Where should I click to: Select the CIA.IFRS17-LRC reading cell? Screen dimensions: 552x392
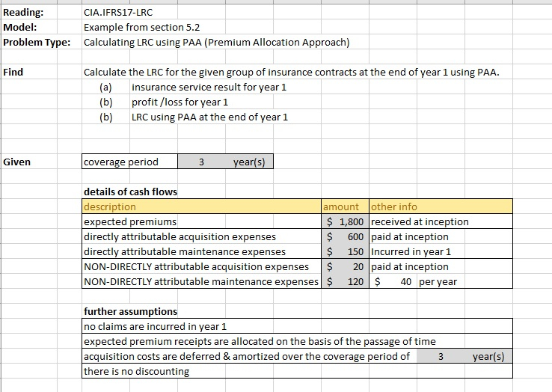click(x=120, y=13)
